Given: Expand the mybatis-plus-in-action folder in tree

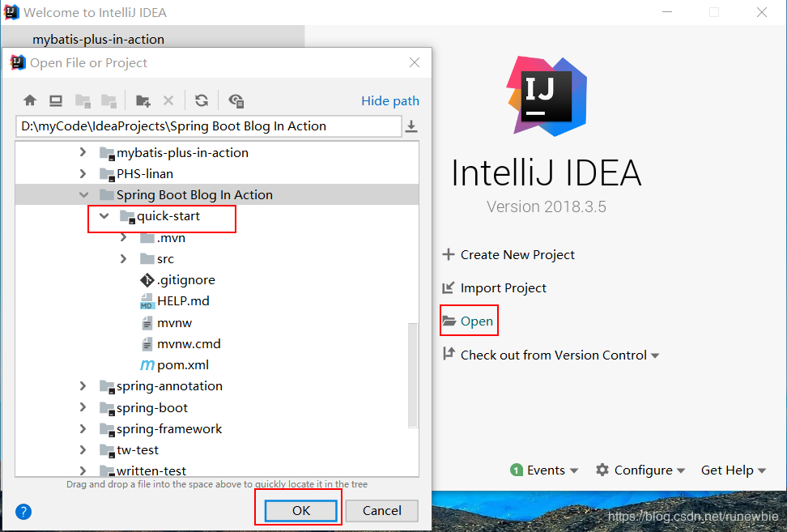Looking at the screenshot, I should pos(83,152).
